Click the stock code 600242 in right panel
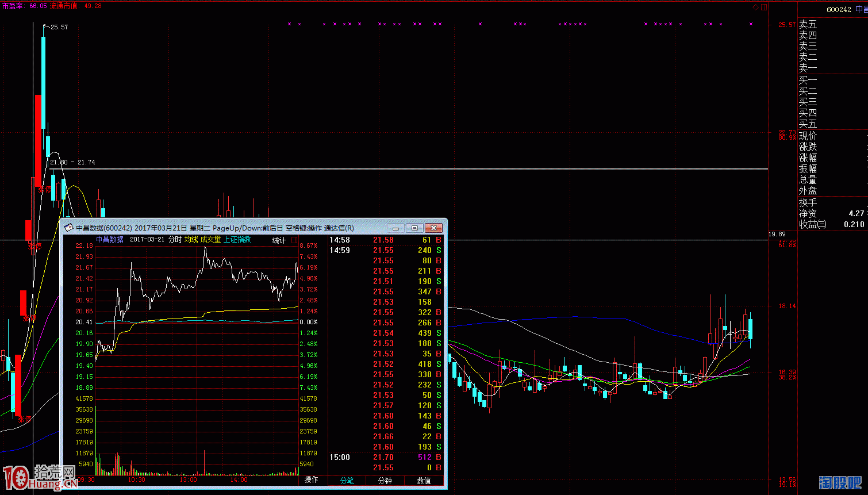The width and height of the screenshot is (868, 495). point(839,10)
